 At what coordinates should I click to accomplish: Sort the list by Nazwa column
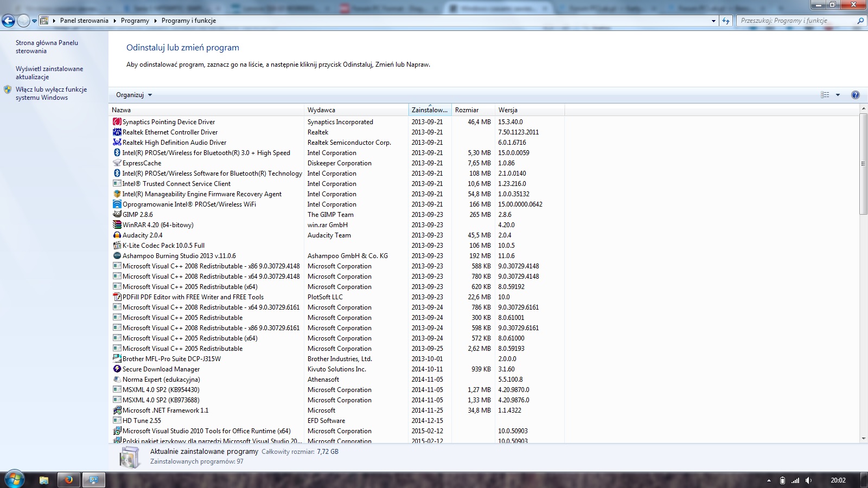tap(207, 110)
